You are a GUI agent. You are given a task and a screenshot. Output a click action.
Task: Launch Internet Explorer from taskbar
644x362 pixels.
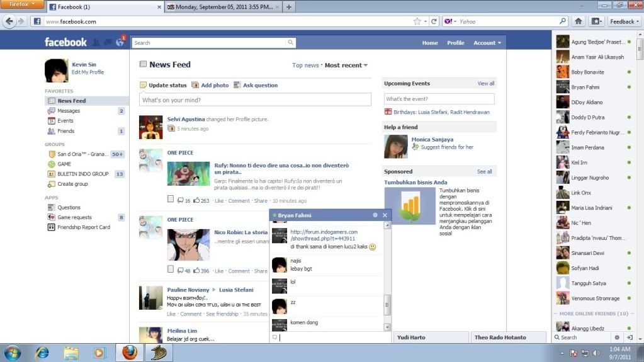tap(42, 353)
